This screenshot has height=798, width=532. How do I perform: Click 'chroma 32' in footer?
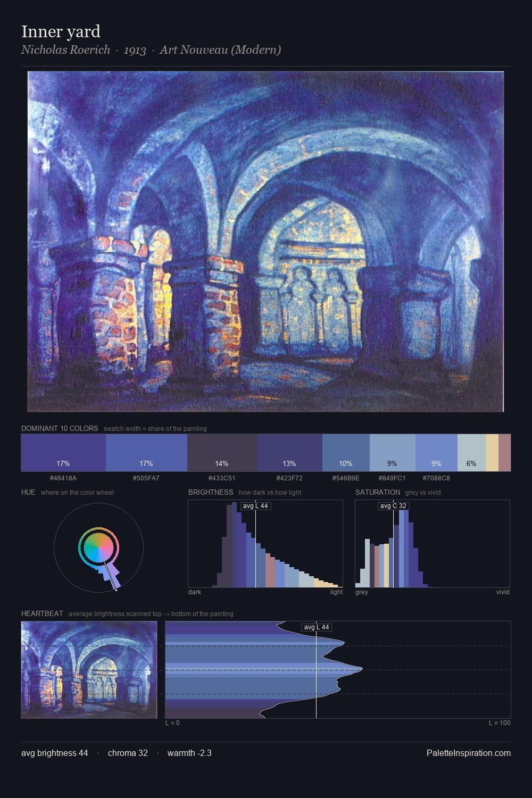pos(128,753)
